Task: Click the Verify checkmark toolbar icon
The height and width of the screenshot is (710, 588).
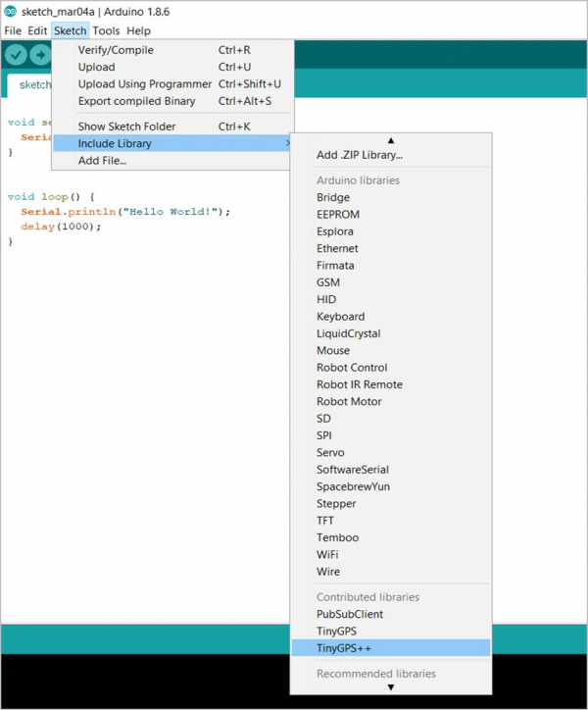Action: (x=16, y=55)
